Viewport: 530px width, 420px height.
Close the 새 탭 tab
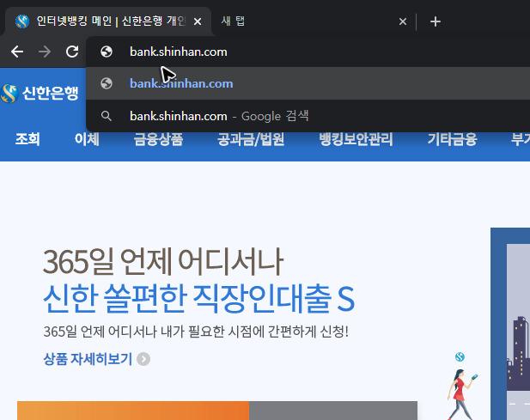click(x=403, y=21)
